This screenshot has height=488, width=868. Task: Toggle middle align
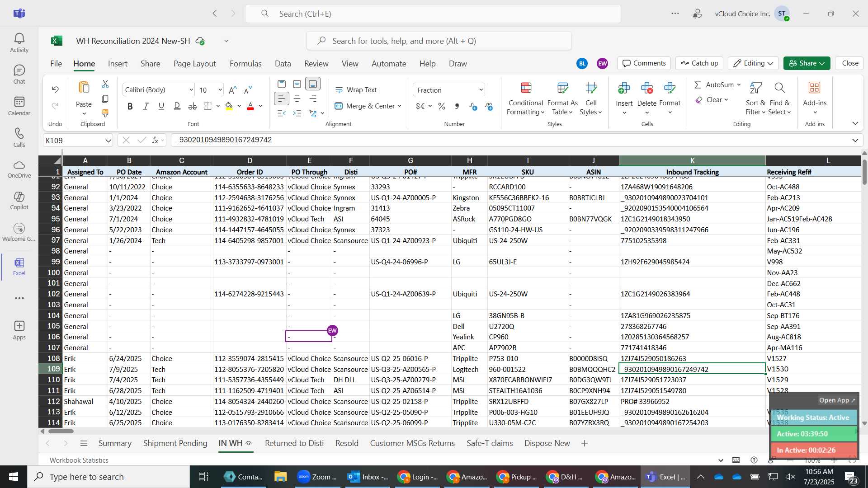297,84
